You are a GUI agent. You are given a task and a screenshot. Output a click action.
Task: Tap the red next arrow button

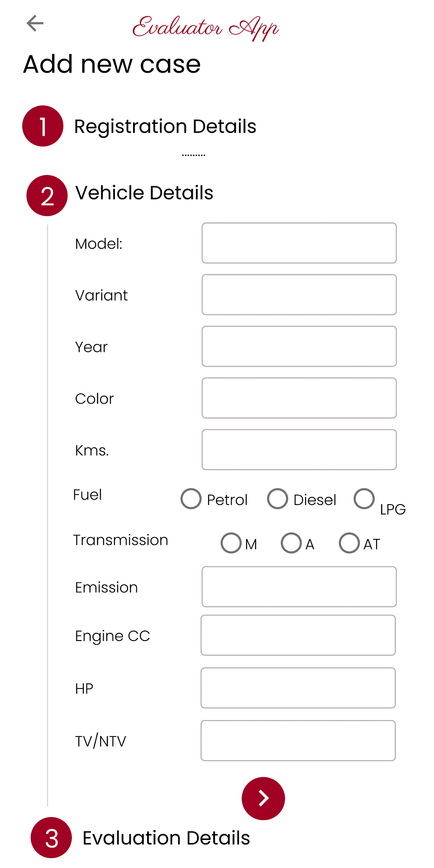coord(263,798)
